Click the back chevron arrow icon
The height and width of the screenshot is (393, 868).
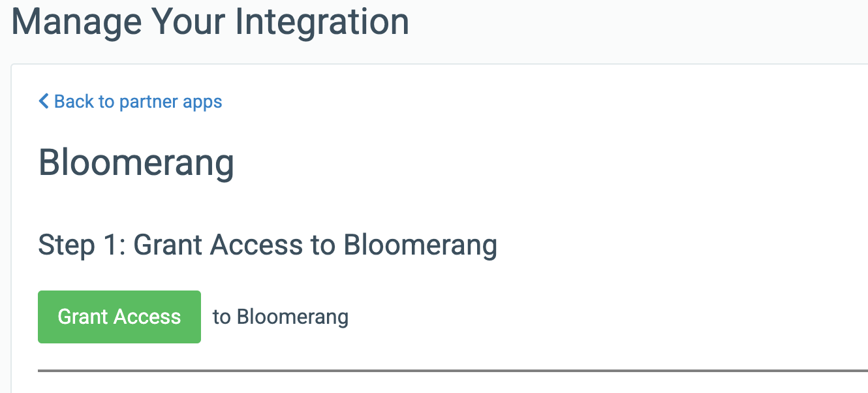coord(44,101)
